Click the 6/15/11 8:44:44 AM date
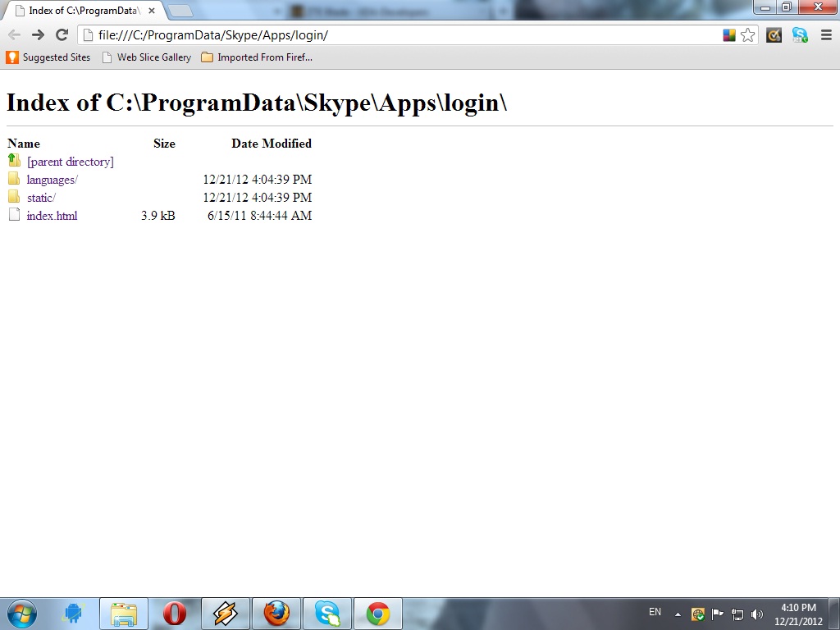Screen dimensions: 840x630 [259, 216]
